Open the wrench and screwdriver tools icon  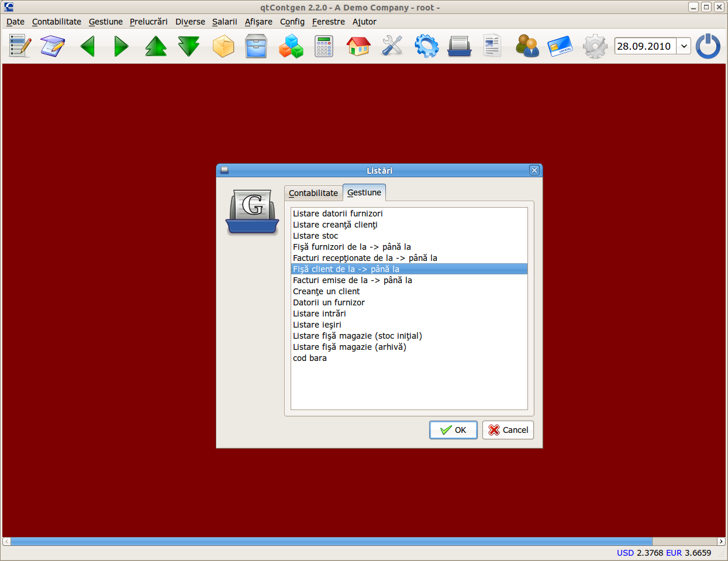tap(392, 46)
